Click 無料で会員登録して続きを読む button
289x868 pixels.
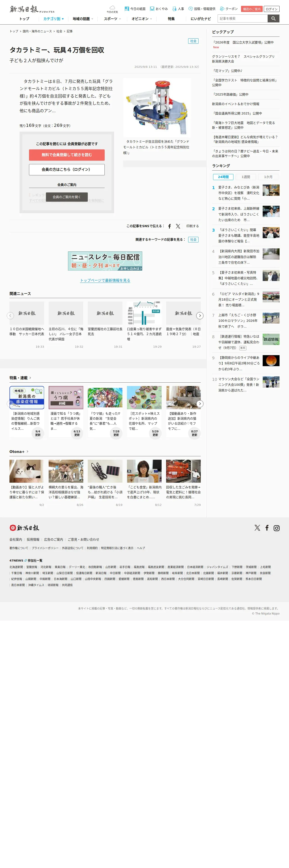tap(67, 155)
